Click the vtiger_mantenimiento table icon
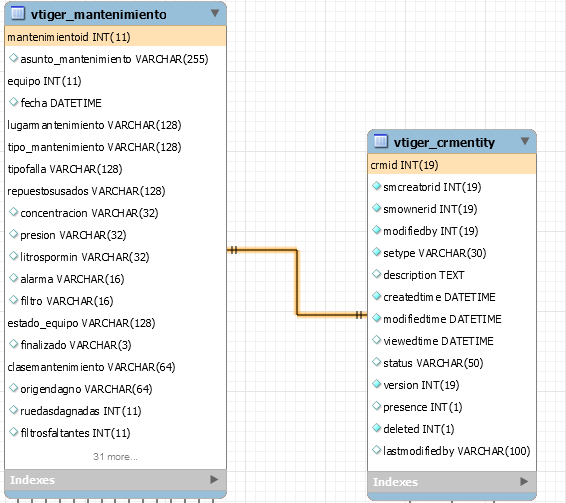Viewport: 566px width, 503px height. [x=18, y=13]
